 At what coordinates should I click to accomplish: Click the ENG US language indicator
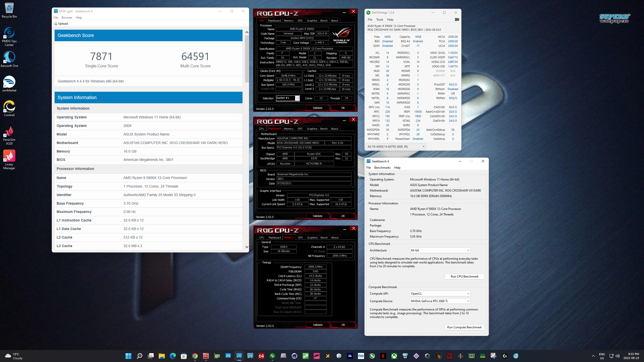point(602,356)
